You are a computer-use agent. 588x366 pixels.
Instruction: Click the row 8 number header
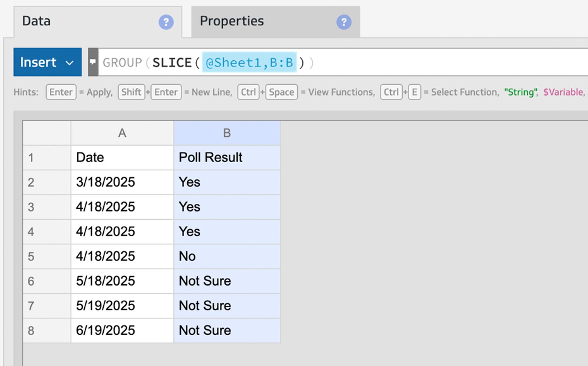pos(46,330)
